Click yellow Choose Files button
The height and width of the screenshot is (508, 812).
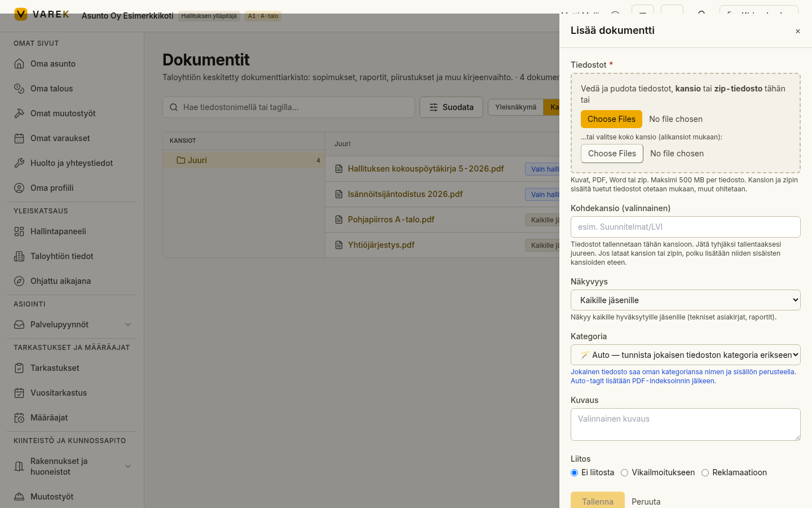[x=611, y=119]
